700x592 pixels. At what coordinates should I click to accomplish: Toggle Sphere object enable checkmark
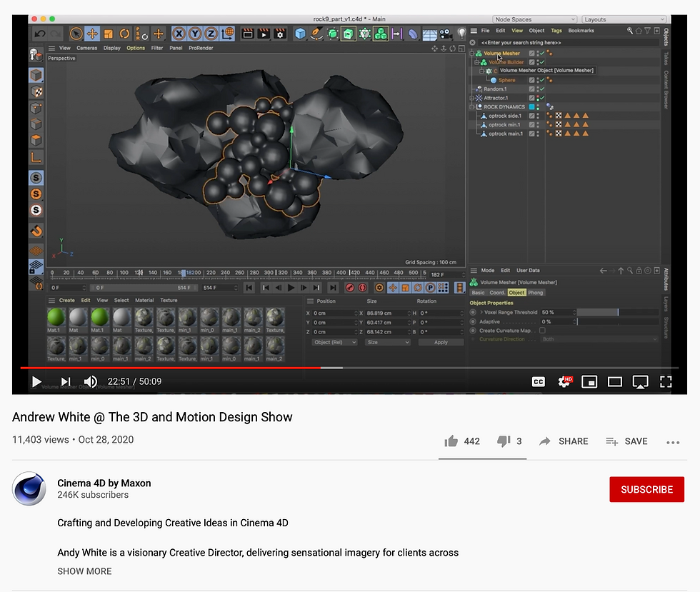tap(542, 81)
